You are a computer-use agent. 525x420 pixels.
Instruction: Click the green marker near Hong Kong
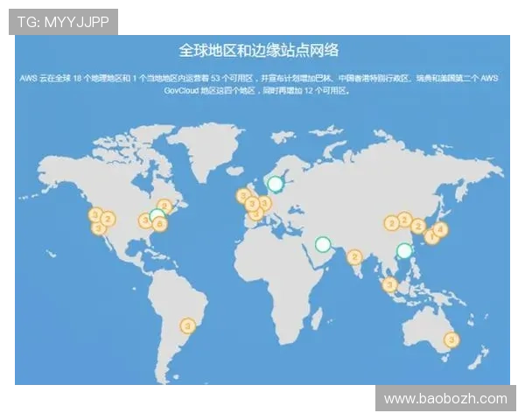[x=404, y=250]
